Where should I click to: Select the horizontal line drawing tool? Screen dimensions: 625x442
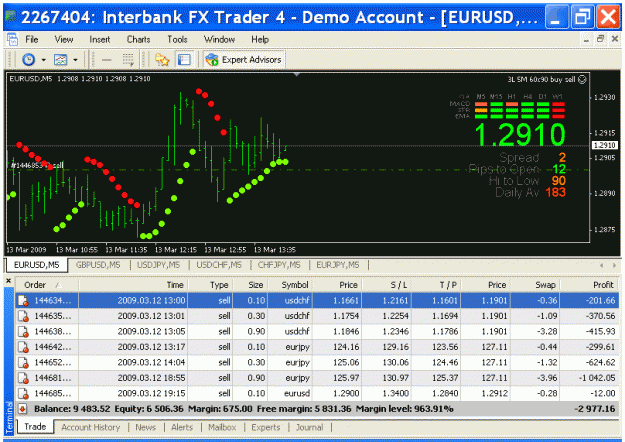[106, 60]
